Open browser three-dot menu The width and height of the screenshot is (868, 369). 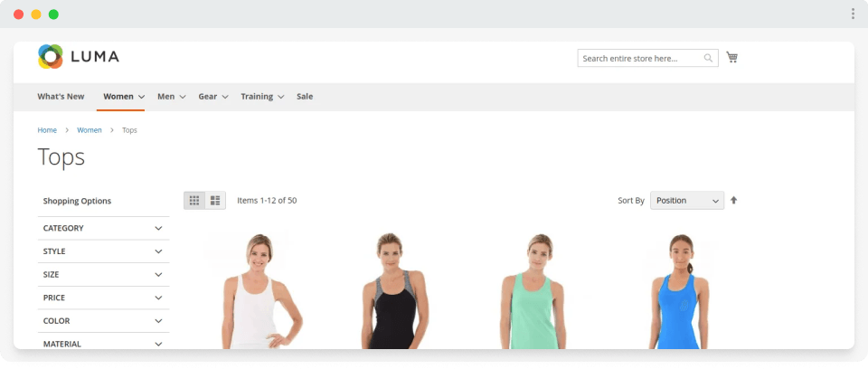(853, 14)
